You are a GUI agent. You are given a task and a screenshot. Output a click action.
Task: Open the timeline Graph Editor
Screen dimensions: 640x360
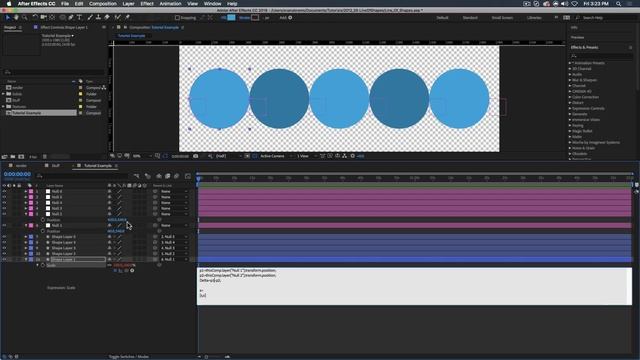(188, 176)
